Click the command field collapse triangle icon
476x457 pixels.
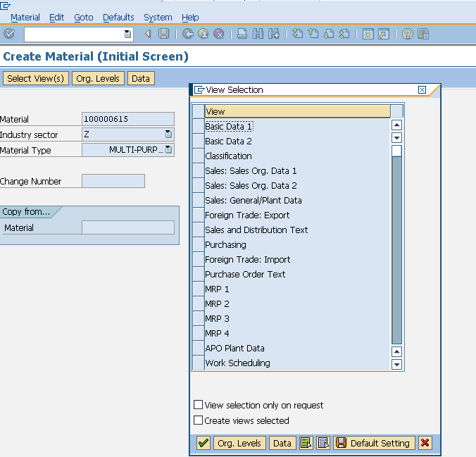point(148,34)
